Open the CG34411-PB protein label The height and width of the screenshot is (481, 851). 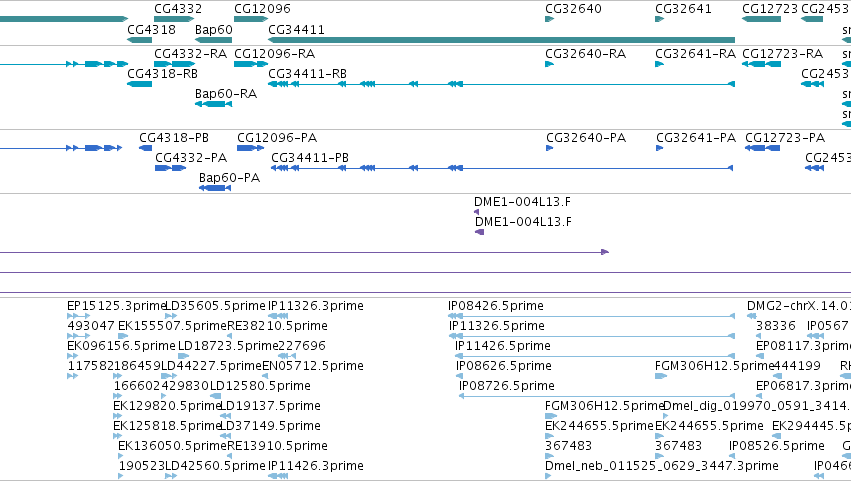(310, 158)
